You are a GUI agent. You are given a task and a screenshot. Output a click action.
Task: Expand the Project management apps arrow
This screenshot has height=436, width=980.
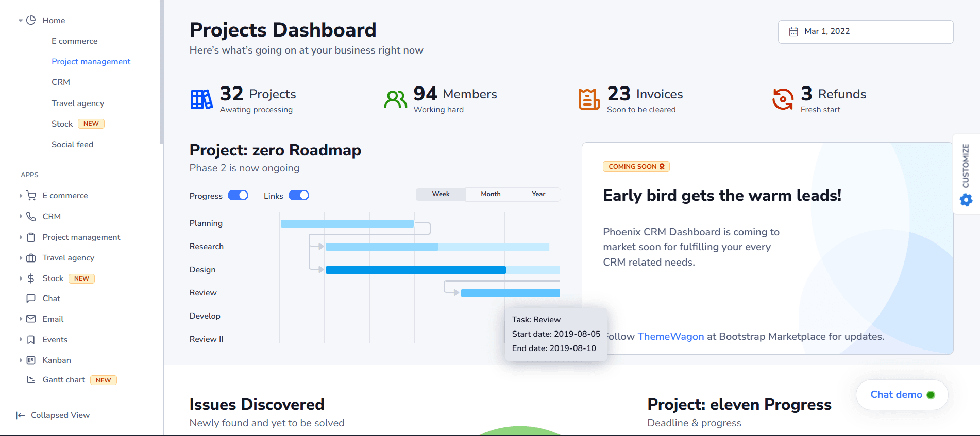[21, 237]
